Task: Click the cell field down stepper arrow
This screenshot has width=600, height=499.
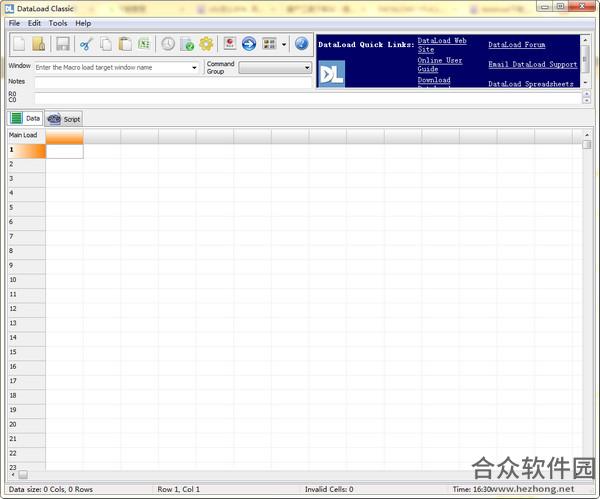Action: (x=587, y=101)
